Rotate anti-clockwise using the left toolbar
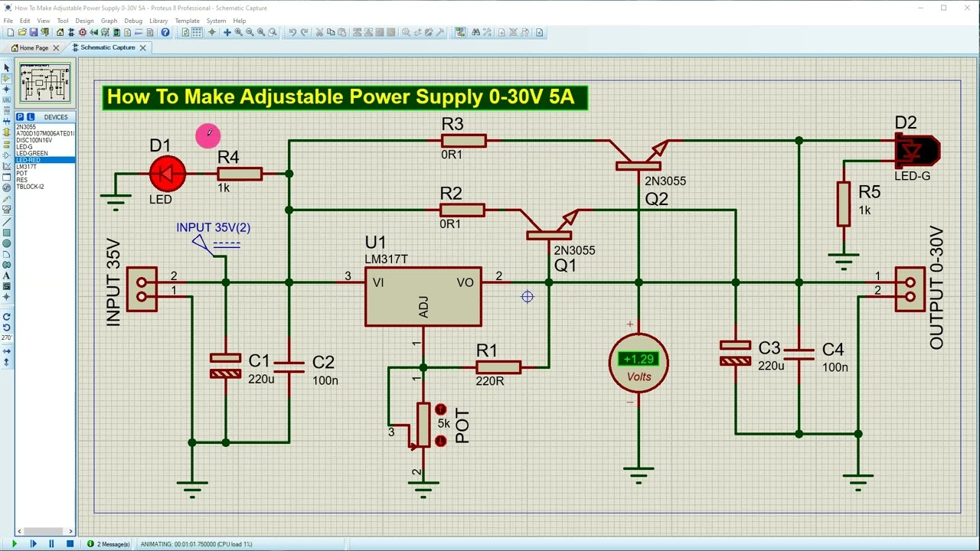The height and width of the screenshot is (551, 980). click(7, 328)
